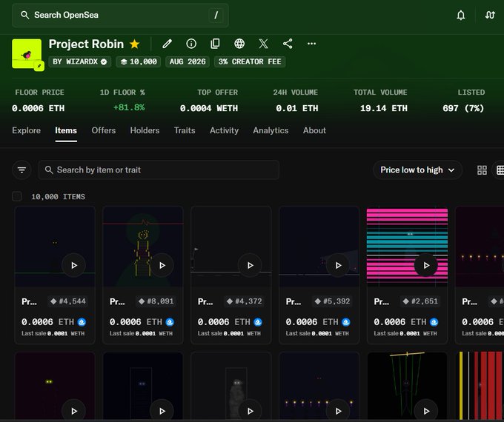Play the preview of item #4,544

click(x=74, y=265)
